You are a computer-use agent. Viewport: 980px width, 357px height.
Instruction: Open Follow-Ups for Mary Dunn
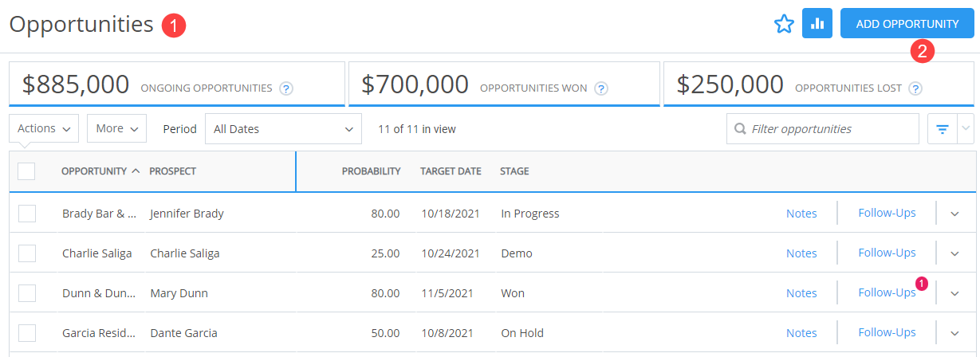[x=887, y=292]
